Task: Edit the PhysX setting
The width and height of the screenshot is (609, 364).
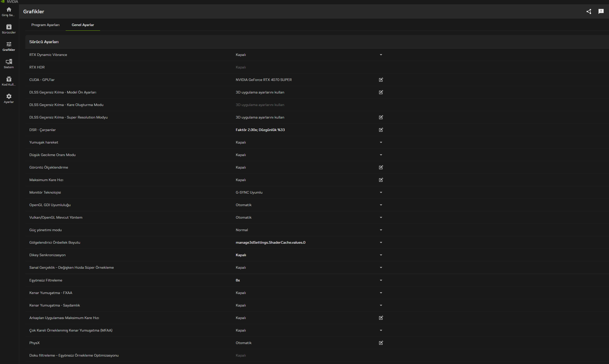Action: click(x=381, y=343)
